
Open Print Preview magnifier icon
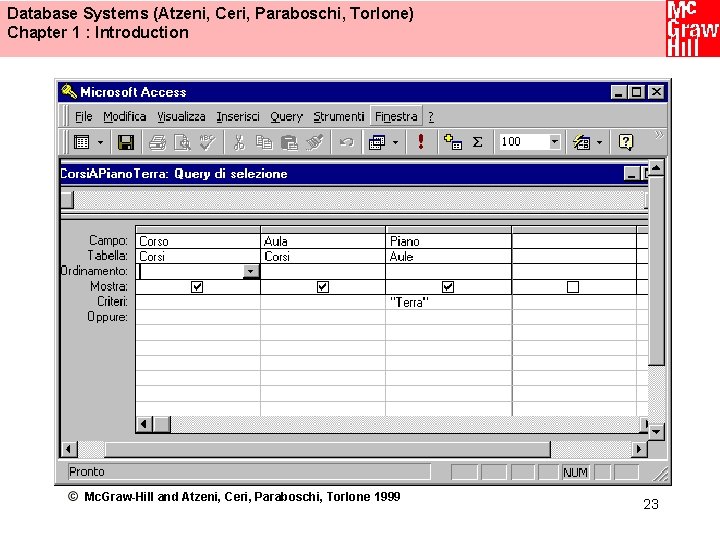tap(182, 143)
